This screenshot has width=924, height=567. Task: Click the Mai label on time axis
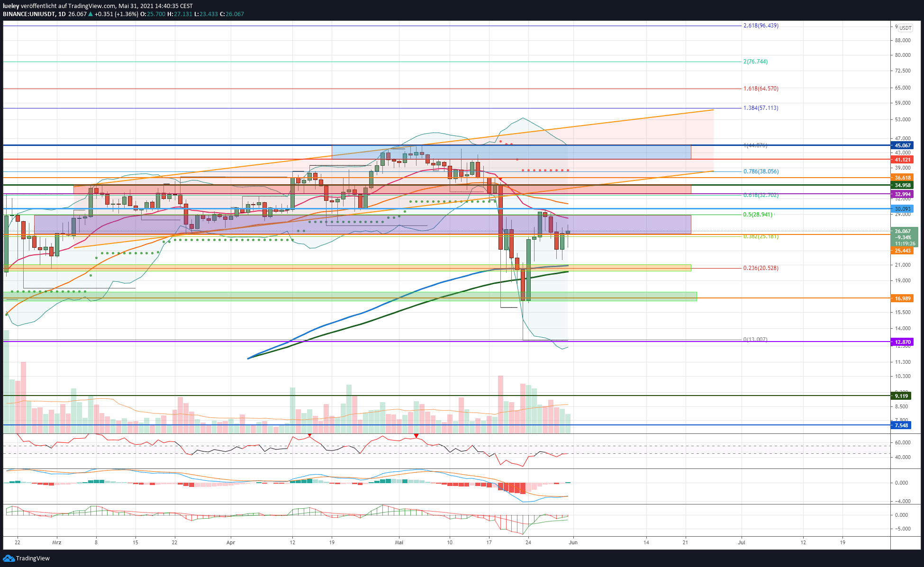(399, 543)
